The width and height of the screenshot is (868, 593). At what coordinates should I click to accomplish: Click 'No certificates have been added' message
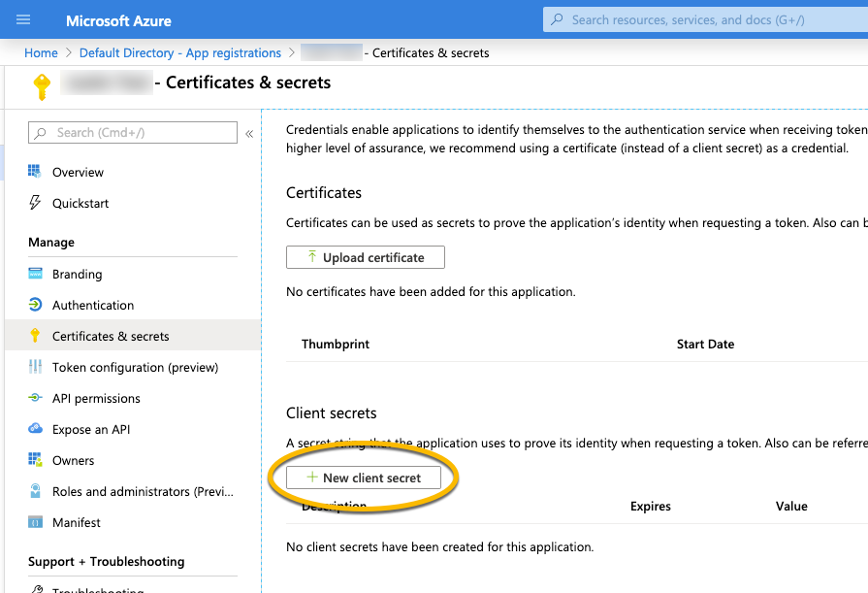tap(431, 292)
